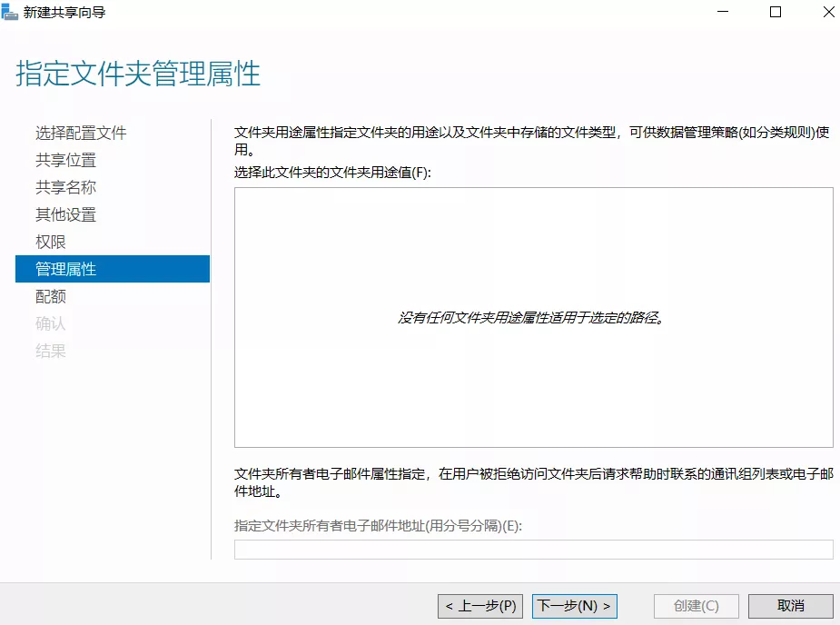Image resolution: width=840 pixels, height=625 pixels.
Task: Cancel the wizard with 取消
Action: (790, 606)
